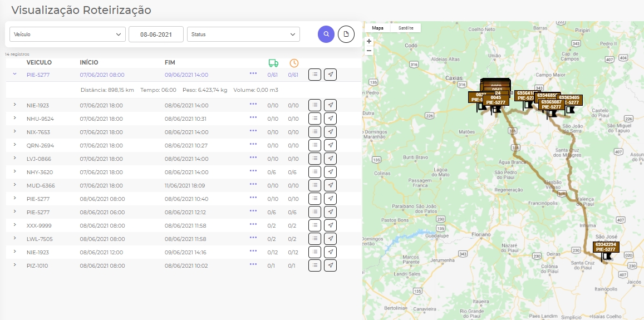Click the 69342294 PIE-5277 map marker
The height and width of the screenshot is (320, 644).
pyautogui.click(x=606, y=247)
